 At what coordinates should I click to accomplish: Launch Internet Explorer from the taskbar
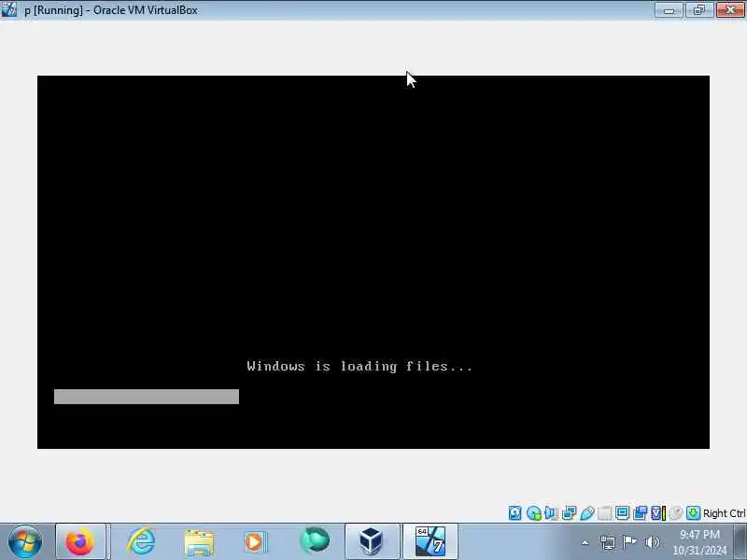tap(142, 541)
